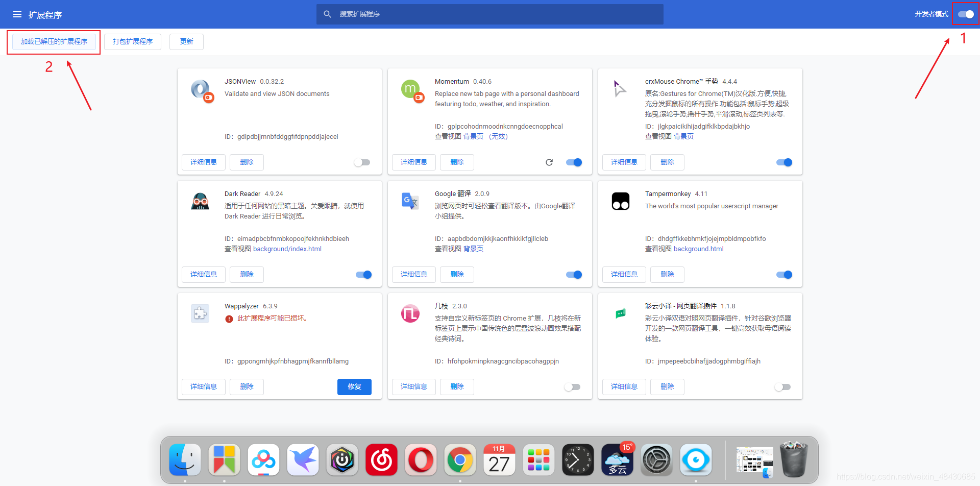The image size is (980, 486).
Task: Open 详细信息 for Wappalyzer
Action: click(x=204, y=386)
